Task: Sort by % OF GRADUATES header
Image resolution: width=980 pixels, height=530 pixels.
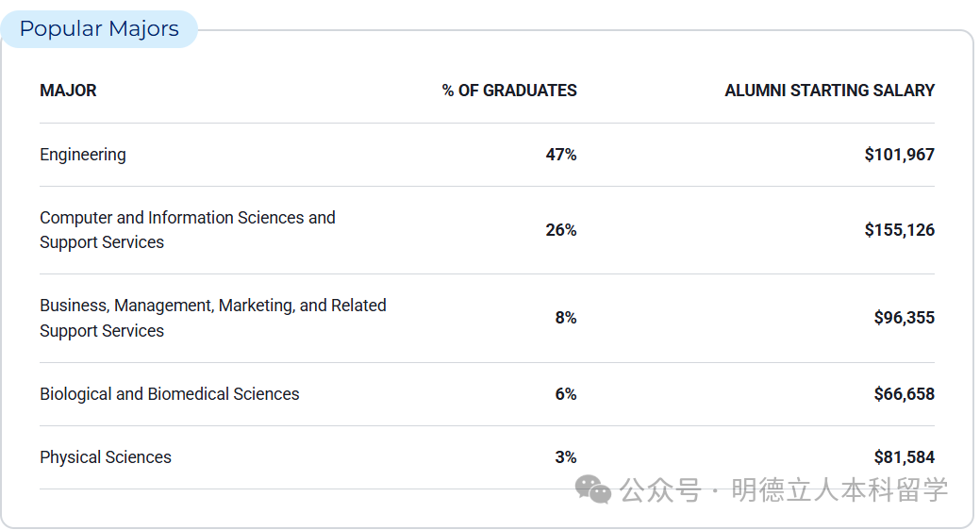Action: pyautogui.click(x=509, y=91)
